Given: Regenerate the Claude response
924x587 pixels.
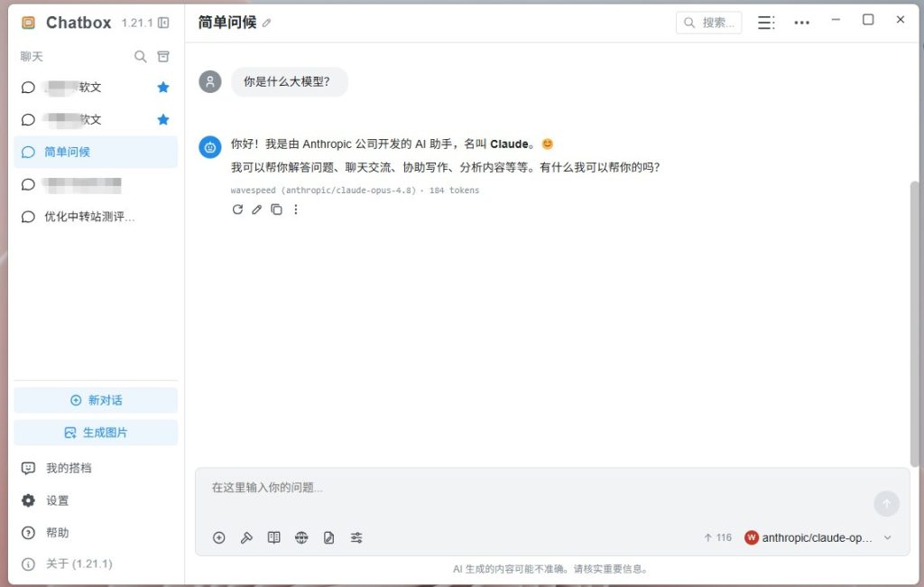Looking at the screenshot, I should (237, 210).
